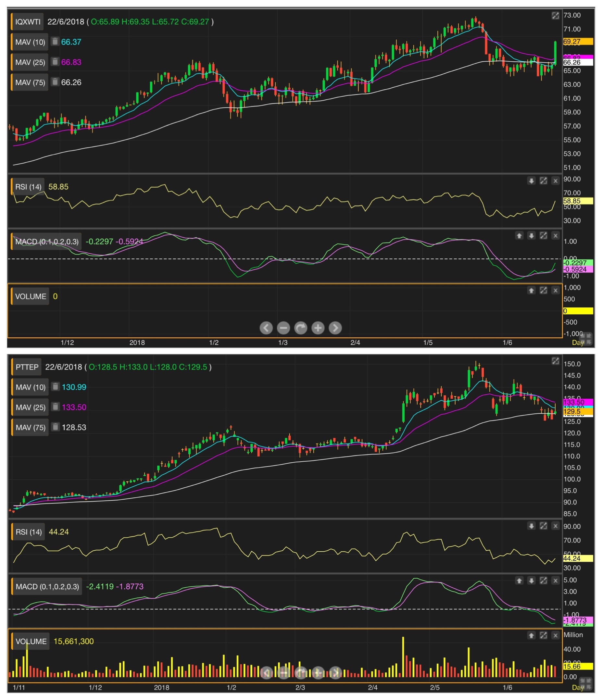Remove MAV (75) from the IQXWTI chart

tap(55, 82)
